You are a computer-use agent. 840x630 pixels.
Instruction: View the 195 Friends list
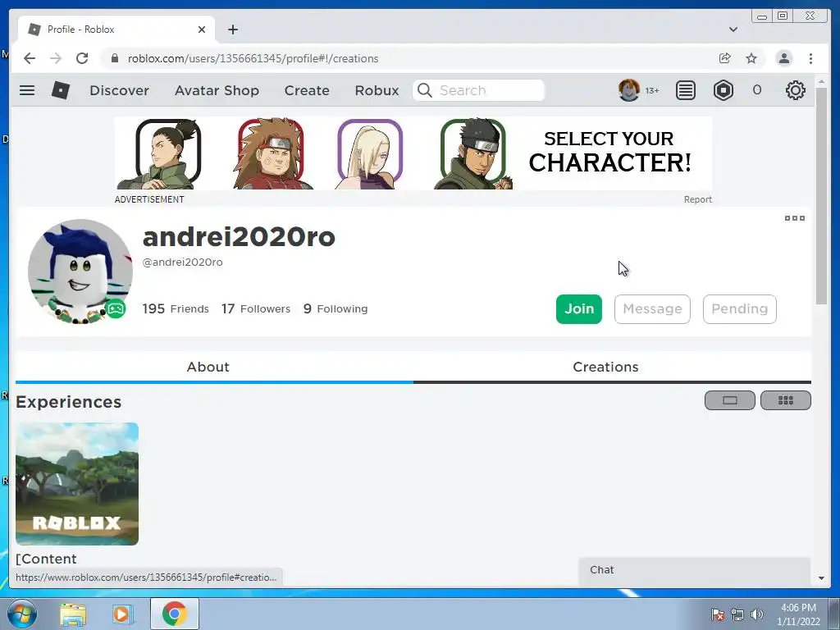point(176,308)
